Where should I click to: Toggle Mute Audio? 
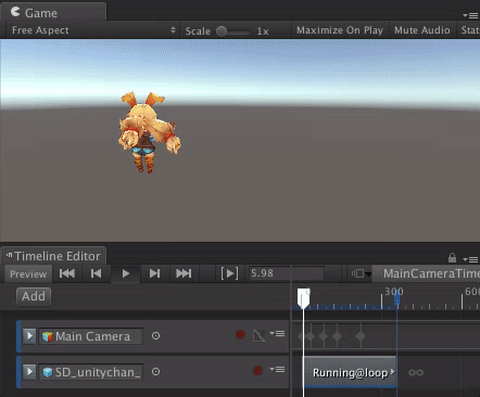422,30
